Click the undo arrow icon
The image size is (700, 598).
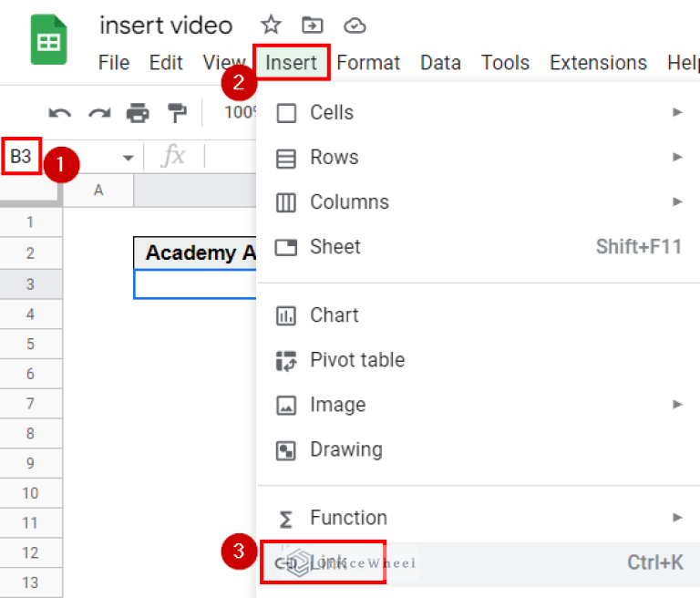point(59,112)
